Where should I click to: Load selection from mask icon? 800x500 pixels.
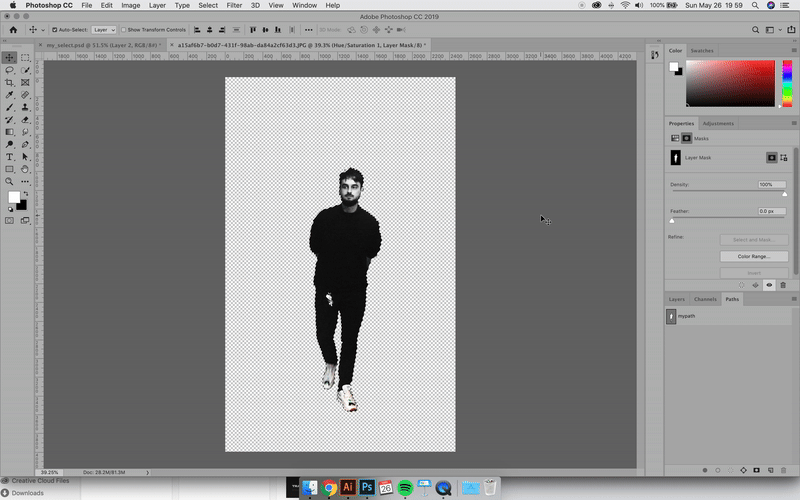[x=741, y=285]
